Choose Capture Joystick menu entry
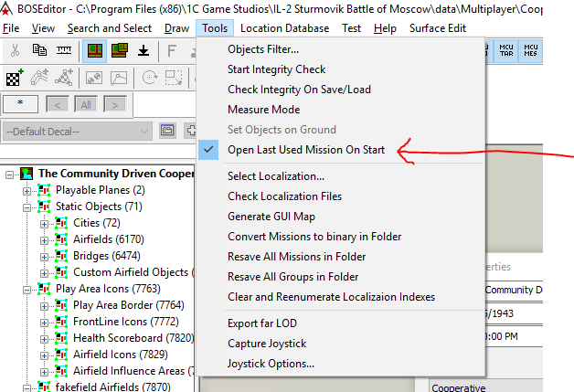574x392 pixels. click(x=267, y=344)
